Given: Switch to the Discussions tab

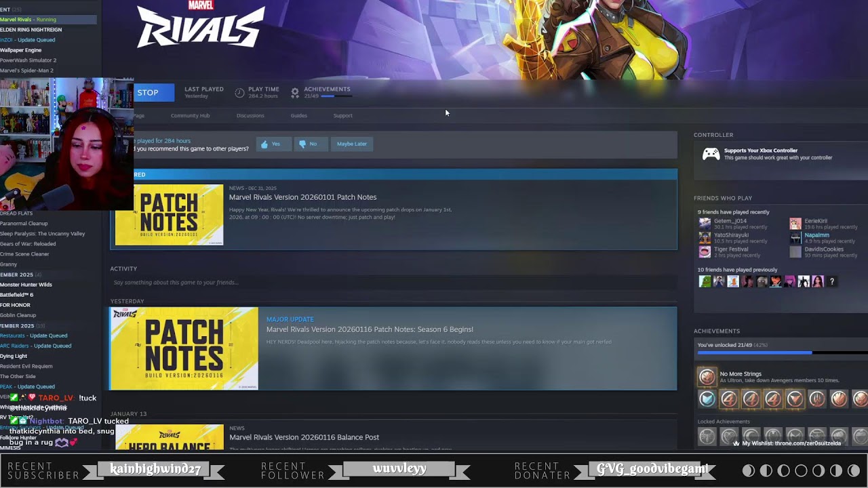Looking at the screenshot, I should [x=250, y=115].
